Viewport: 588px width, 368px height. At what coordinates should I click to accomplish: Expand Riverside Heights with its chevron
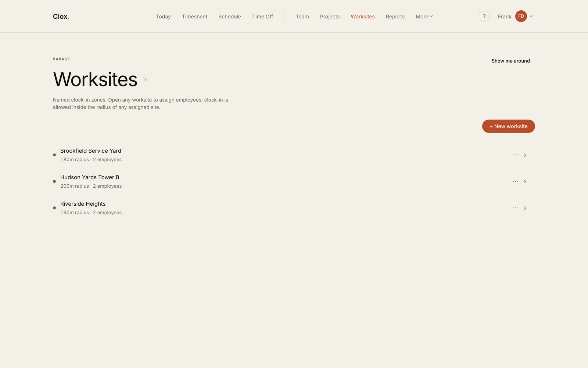pos(525,208)
